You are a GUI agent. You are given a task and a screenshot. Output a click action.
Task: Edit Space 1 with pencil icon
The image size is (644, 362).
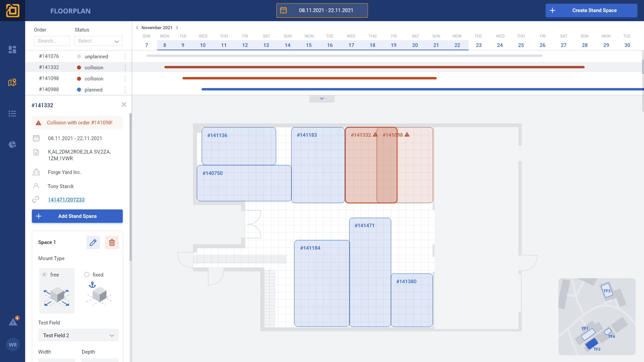pyautogui.click(x=93, y=242)
